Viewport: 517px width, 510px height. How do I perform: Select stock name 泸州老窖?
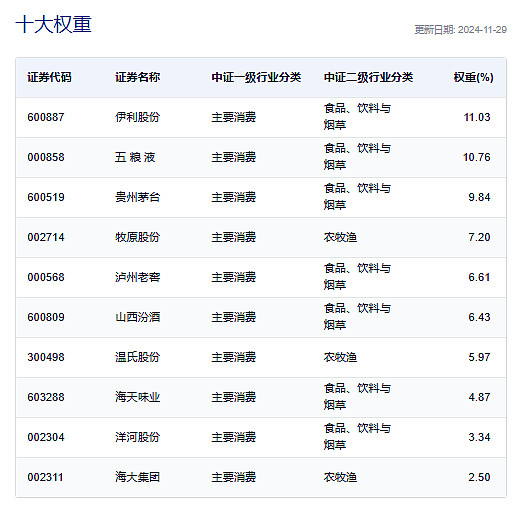137,277
